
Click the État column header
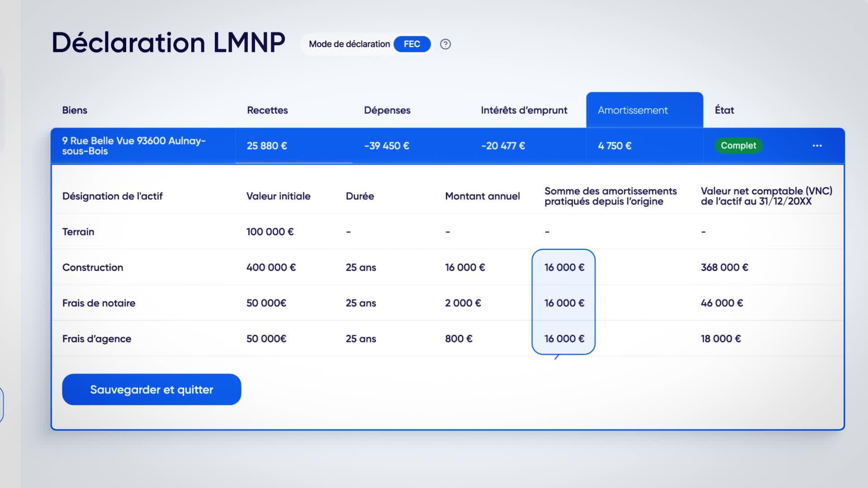click(724, 110)
